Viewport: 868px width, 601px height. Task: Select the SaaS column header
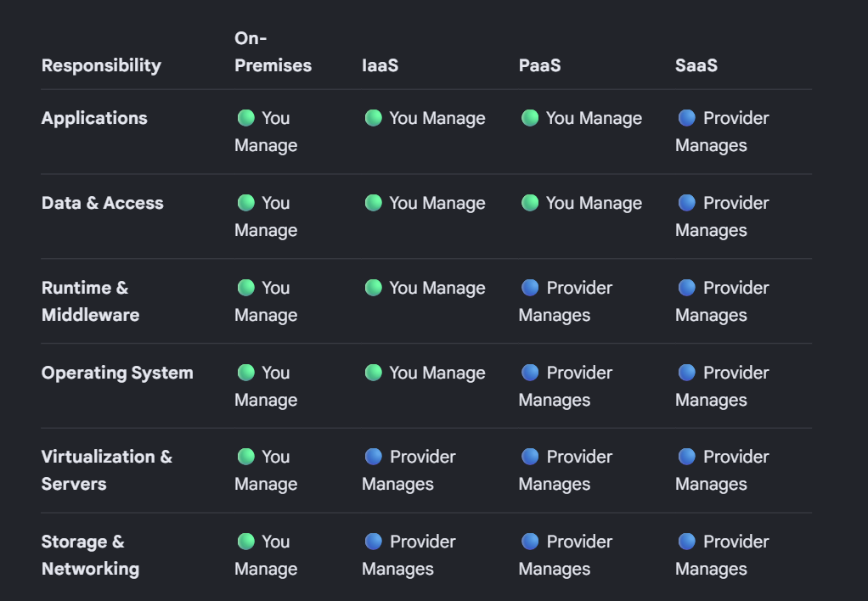click(x=696, y=65)
